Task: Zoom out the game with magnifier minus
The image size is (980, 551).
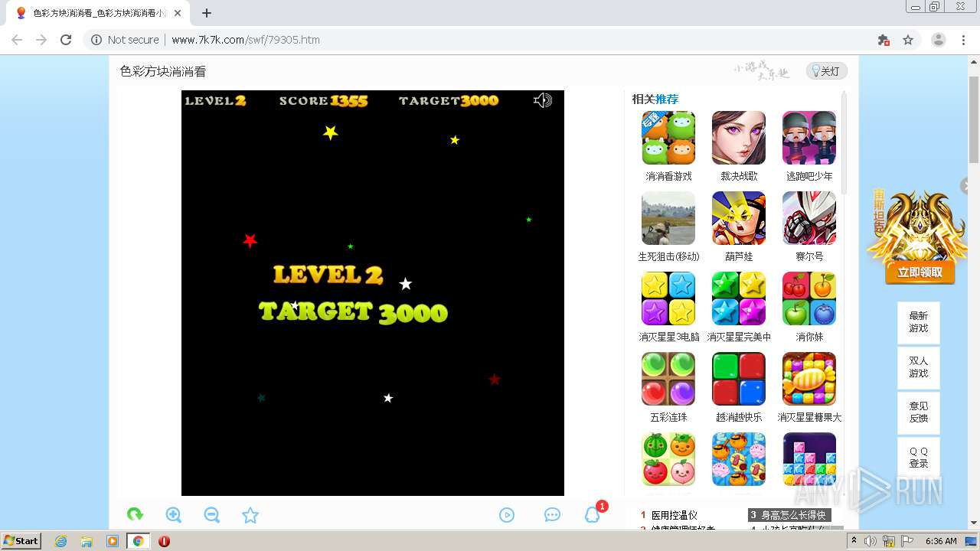Action: point(212,515)
